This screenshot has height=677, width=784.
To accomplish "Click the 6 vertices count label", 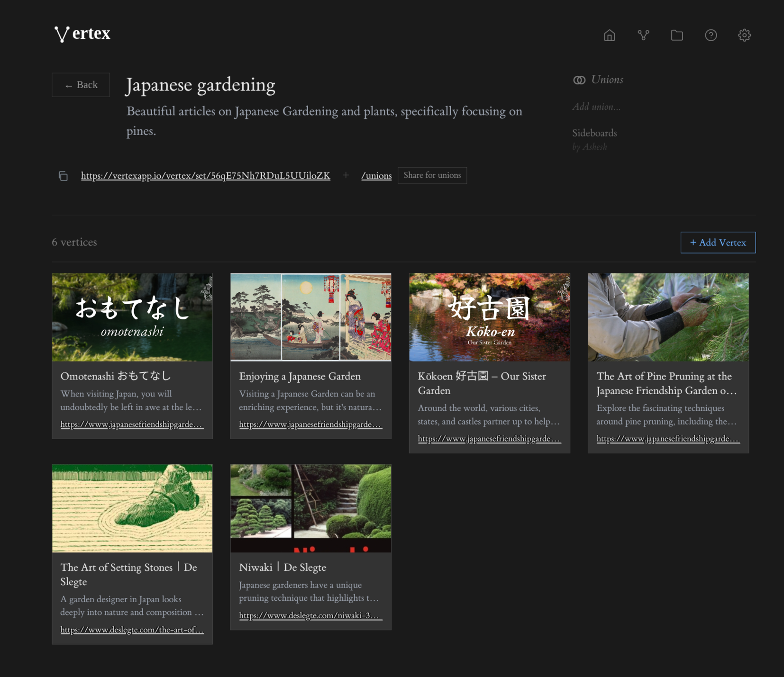I will (74, 243).
